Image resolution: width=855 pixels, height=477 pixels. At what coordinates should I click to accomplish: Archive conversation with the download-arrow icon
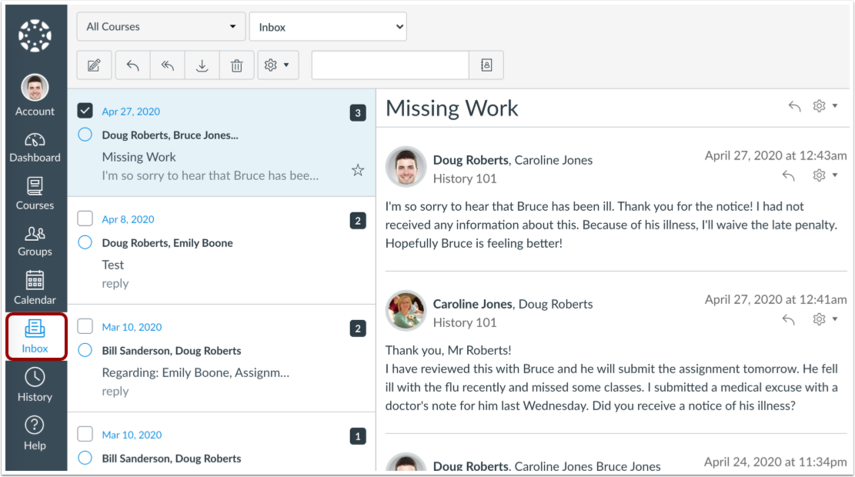click(202, 65)
